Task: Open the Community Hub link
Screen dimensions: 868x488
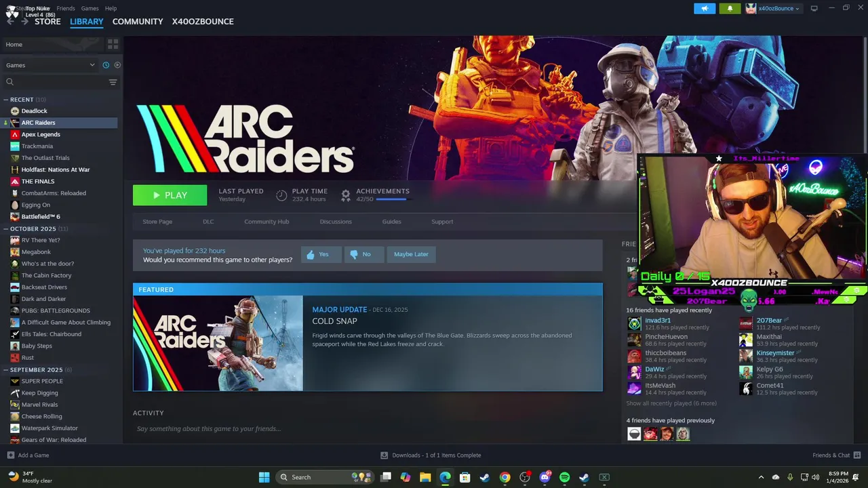Action: (x=267, y=222)
